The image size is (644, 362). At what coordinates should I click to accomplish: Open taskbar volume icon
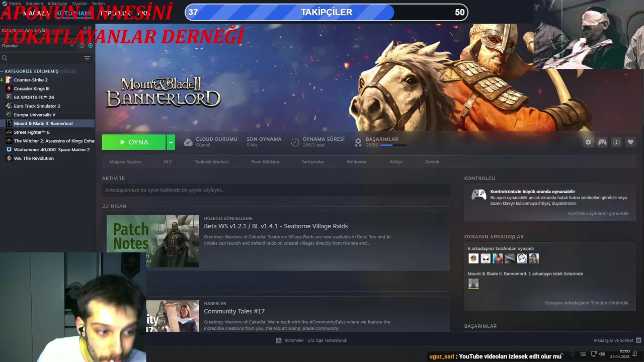(602, 354)
